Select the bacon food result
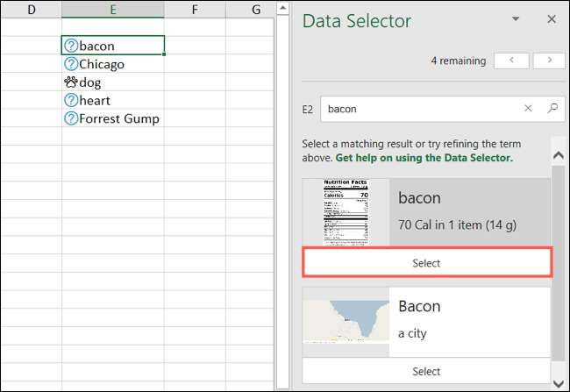 click(426, 263)
